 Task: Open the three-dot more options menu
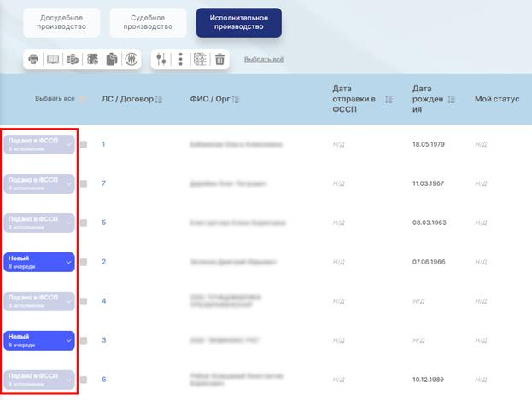[180, 59]
